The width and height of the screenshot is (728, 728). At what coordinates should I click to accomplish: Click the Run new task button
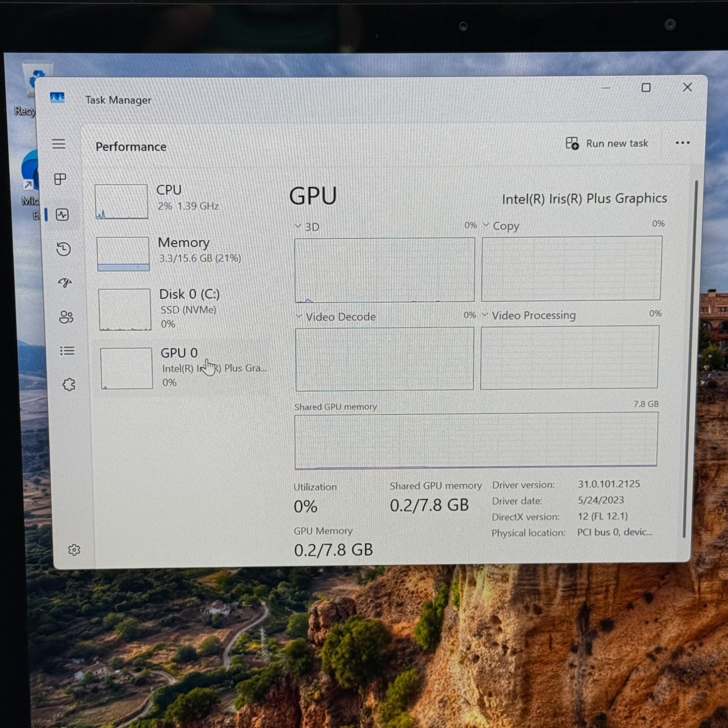(607, 144)
